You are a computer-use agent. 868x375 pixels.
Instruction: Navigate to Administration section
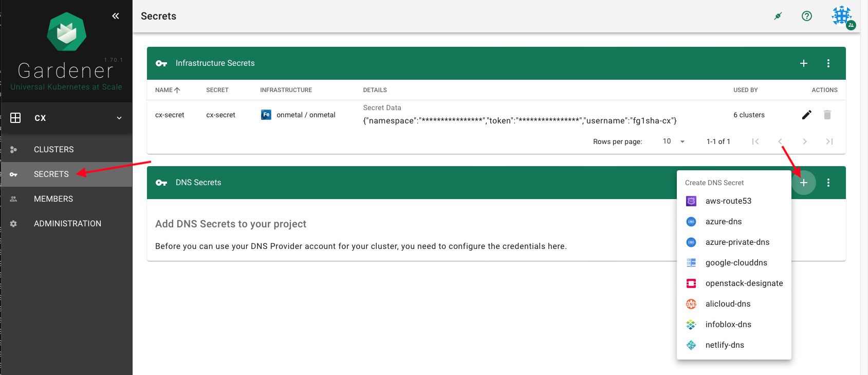pos(67,224)
